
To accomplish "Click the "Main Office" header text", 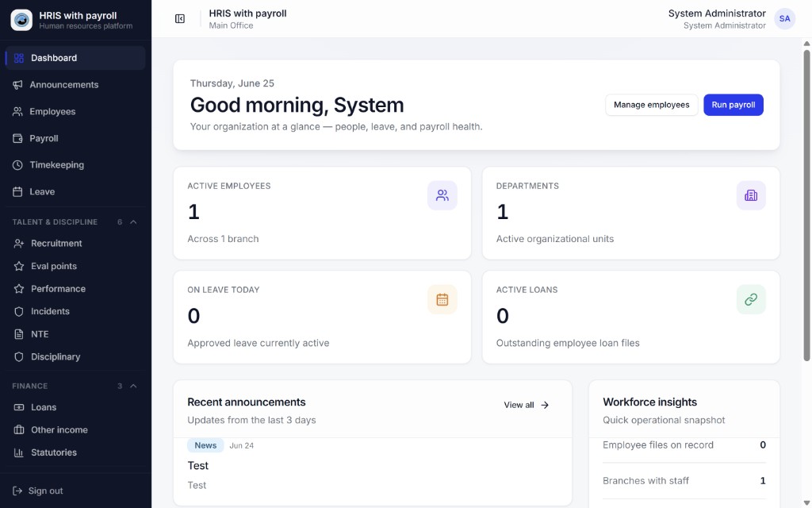I will point(231,25).
